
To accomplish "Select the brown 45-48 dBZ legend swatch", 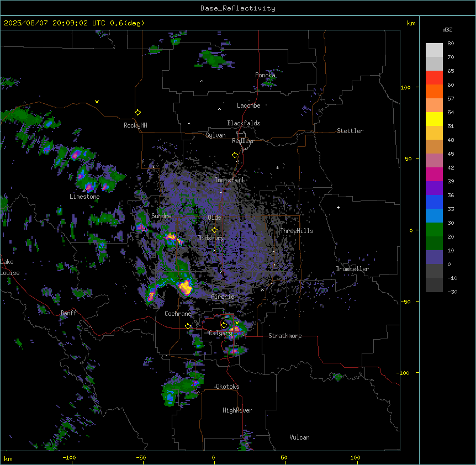I will point(434,147).
